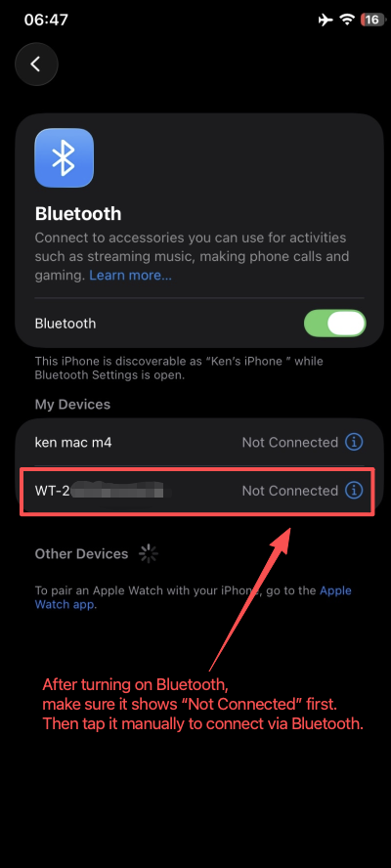The height and width of the screenshot is (868, 391).
Task: Connect to ken mac m4 device
Action: pyautogui.click(x=198, y=442)
